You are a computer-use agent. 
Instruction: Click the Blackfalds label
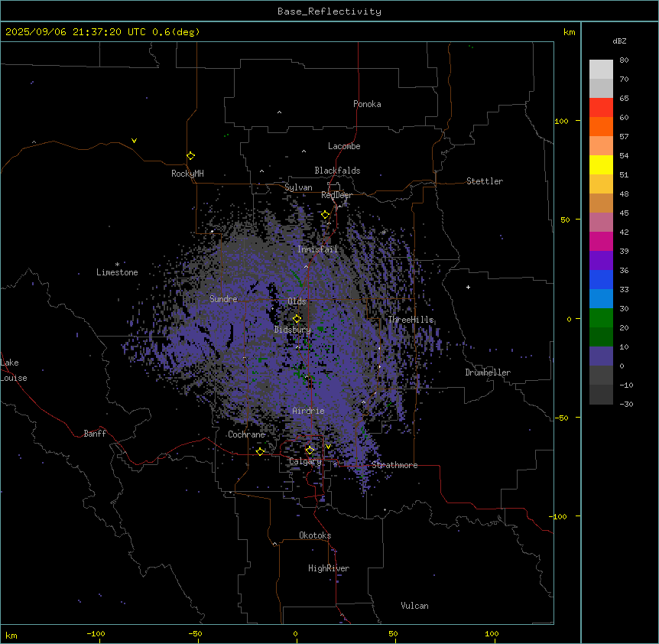[337, 171]
